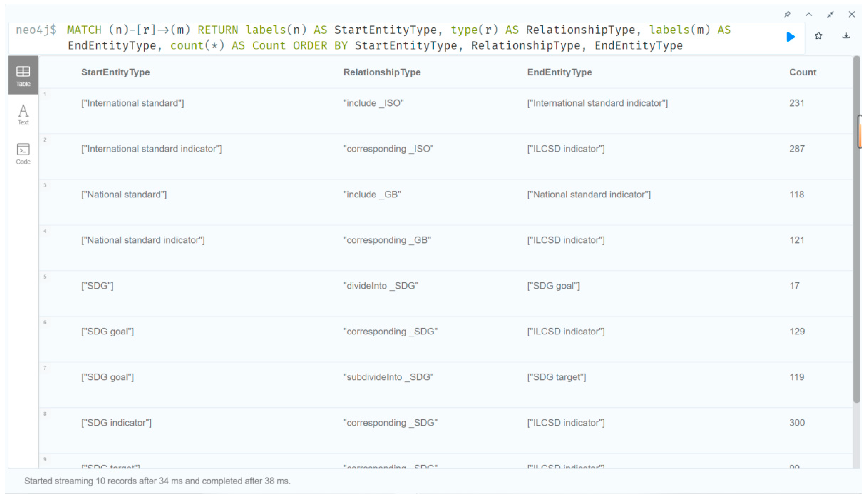868x502 pixels.
Task: Switch to the Table view tab
Action: [x=23, y=76]
